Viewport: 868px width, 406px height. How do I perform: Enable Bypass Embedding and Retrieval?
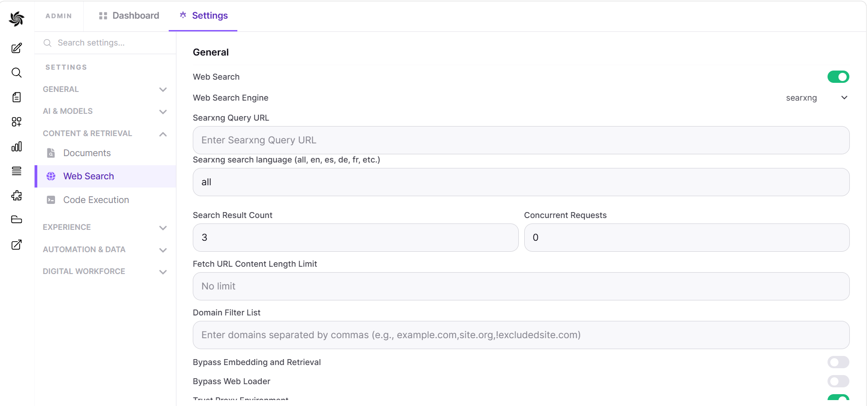(x=838, y=362)
